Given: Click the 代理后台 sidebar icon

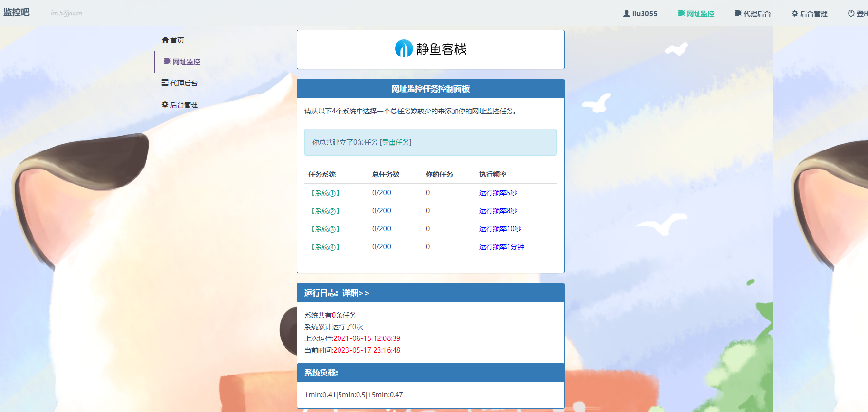Looking at the screenshot, I should [x=165, y=83].
